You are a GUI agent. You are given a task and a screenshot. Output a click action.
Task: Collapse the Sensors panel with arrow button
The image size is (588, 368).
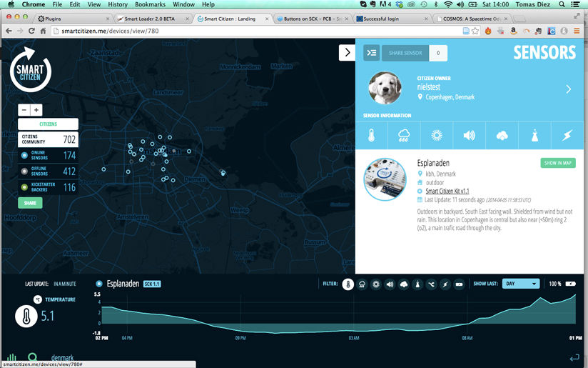pos(346,52)
